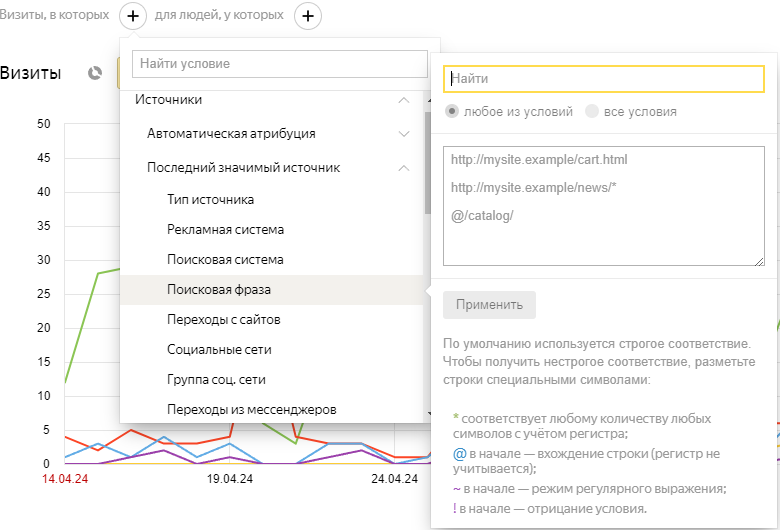This screenshot has height=530, width=780.
Task: Click the 'Найти' search input
Action: click(604, 78)
